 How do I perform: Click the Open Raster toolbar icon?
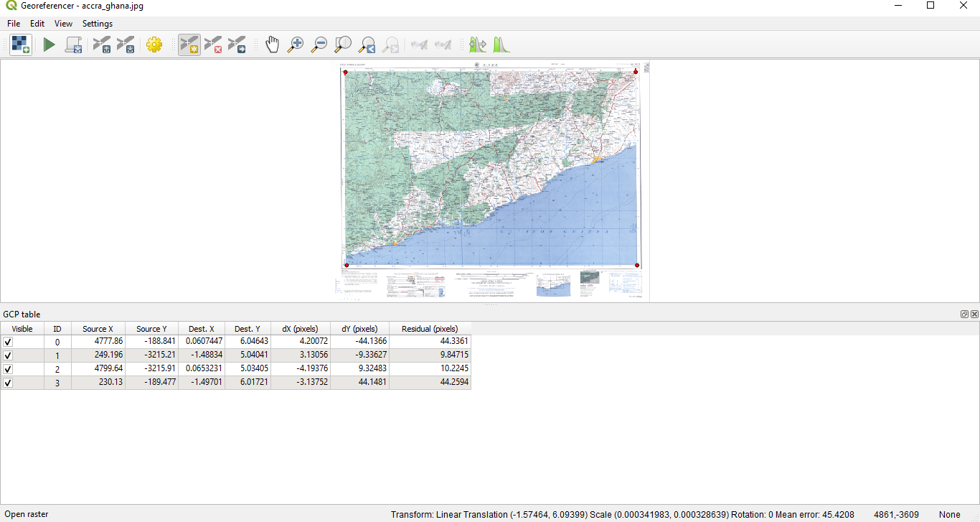click(21, 45)
